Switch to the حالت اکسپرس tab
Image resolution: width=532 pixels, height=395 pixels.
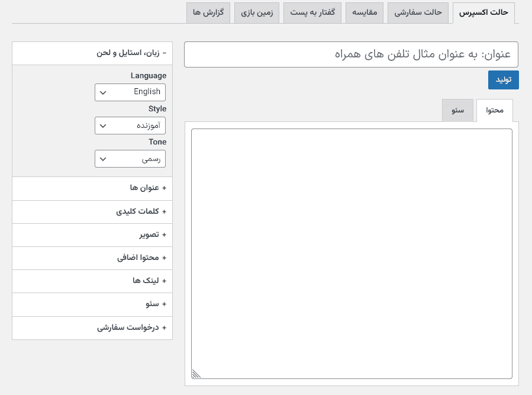[x=483, y=13]
